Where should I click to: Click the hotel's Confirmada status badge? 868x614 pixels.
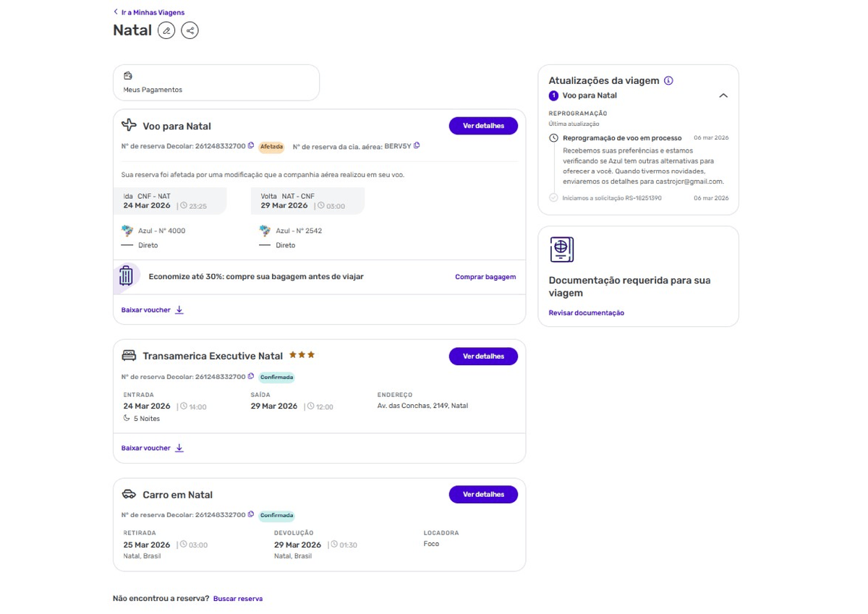[277, 377]
